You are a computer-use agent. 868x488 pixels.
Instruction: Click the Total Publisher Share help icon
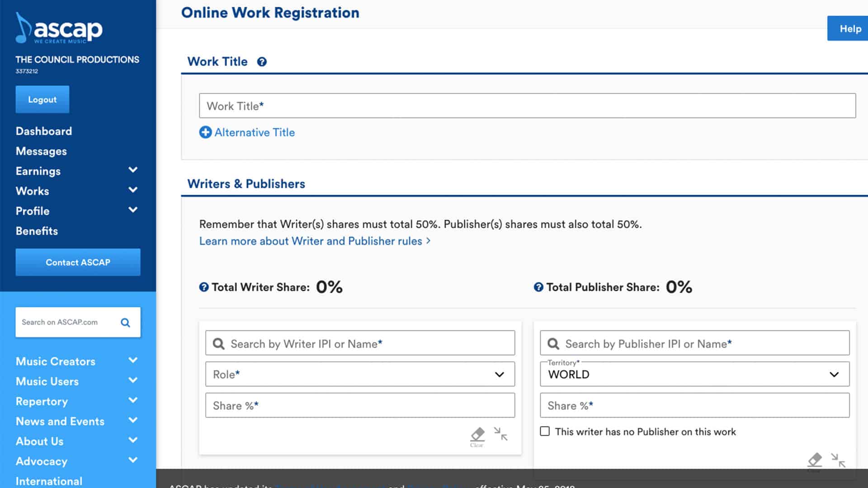(x=538, y=287)
